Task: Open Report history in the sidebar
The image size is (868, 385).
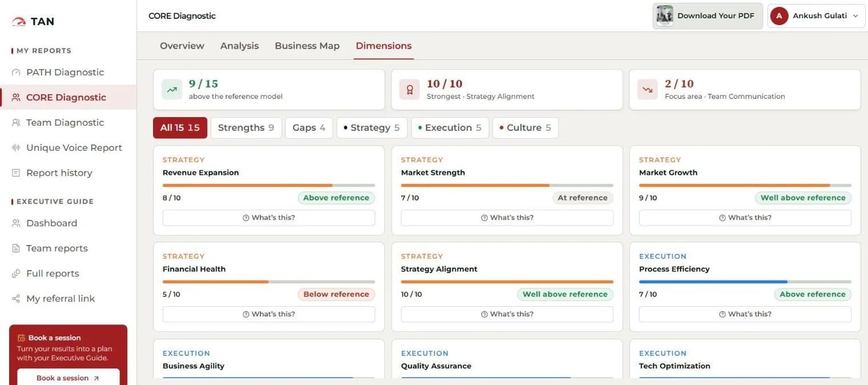Action: click(68, 173)
